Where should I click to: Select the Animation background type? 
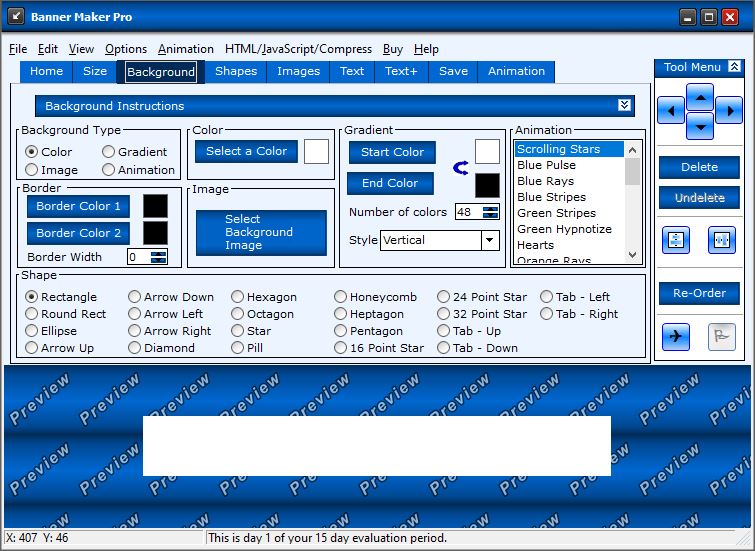click(139, 170)
